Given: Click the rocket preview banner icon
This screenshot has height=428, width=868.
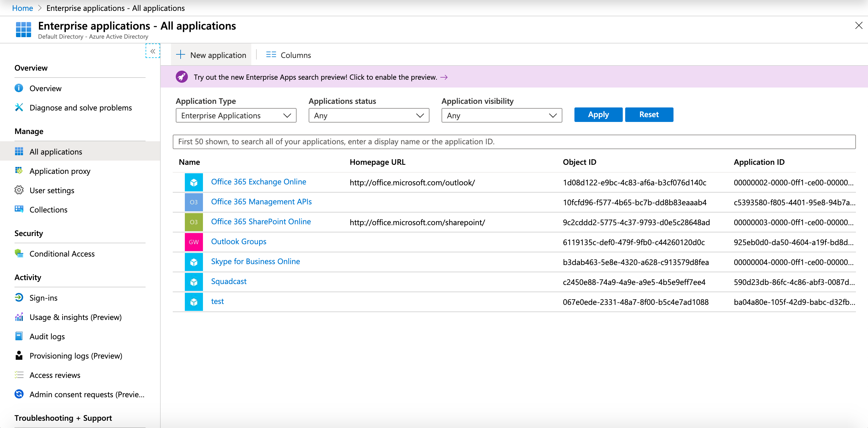Looking at the screenshot, I should (182, 77).
